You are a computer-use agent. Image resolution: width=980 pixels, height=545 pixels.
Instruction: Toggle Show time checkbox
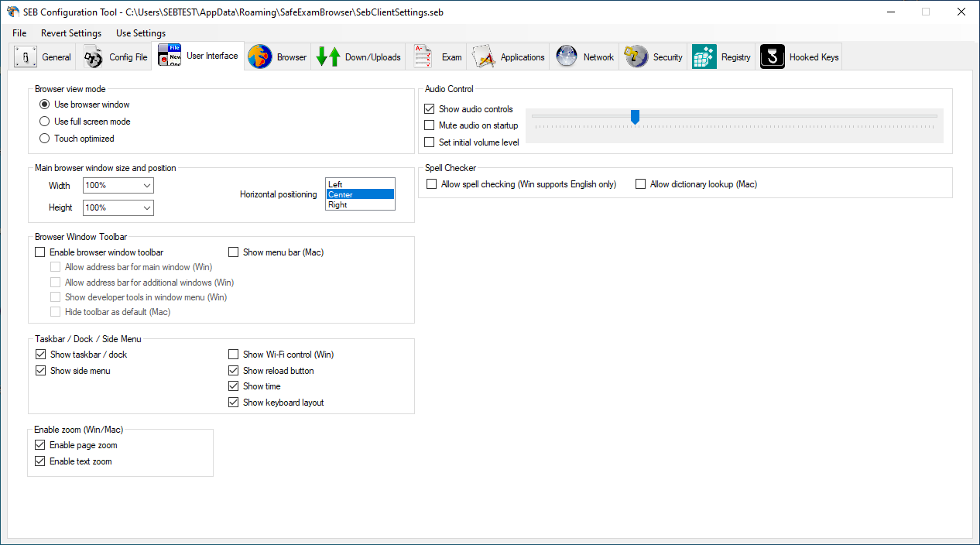pyautogui.click(x=234, y=386)
